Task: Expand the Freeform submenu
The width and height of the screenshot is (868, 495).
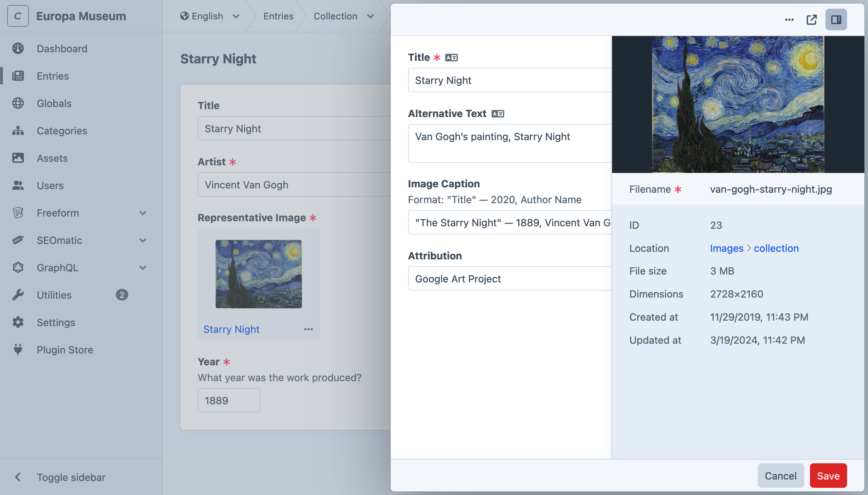Action: [143, 213]
